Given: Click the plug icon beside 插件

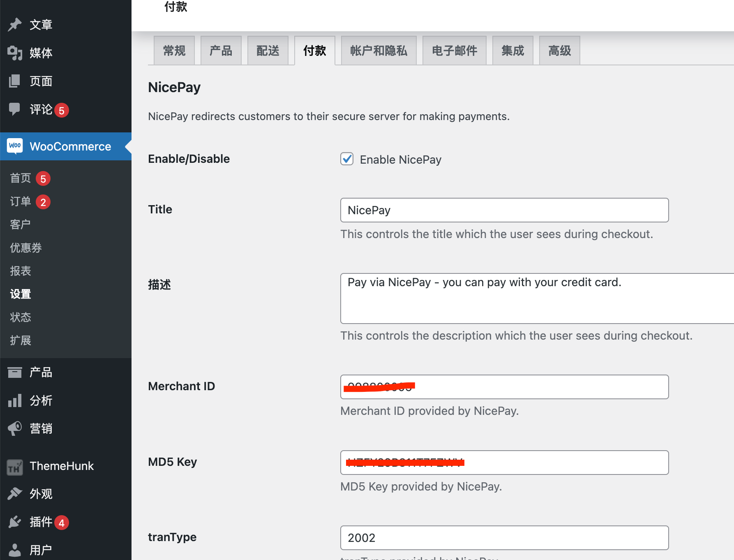Looking at the screenshot, I should 15,522.
